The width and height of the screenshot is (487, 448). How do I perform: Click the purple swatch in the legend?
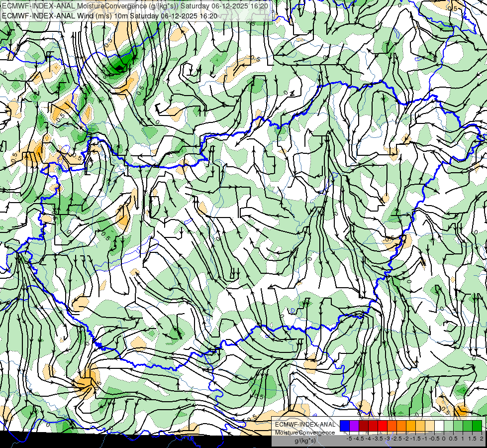[x=354, y=426]
